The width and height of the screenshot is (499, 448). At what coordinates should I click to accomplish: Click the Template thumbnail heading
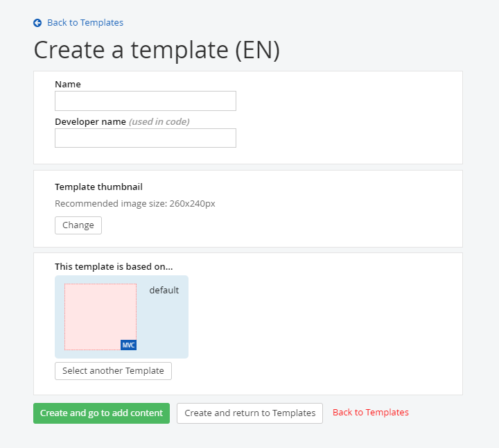(x=98, y=187)
